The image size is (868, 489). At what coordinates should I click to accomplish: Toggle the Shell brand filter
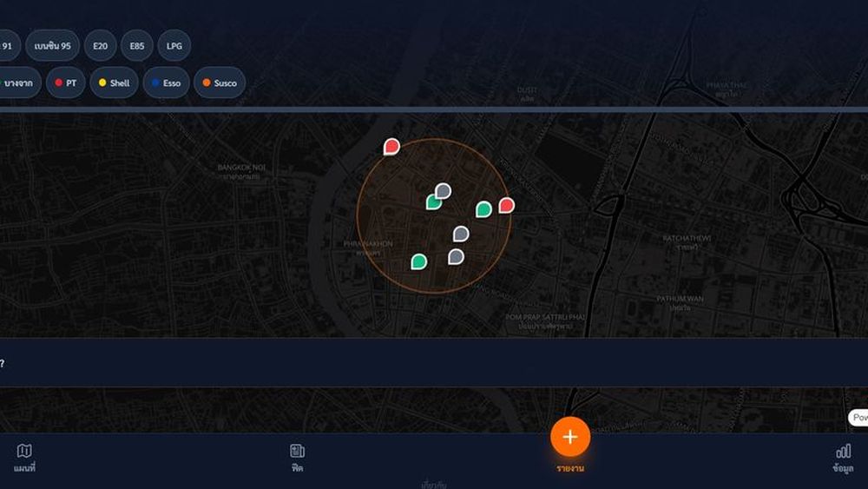coord(114,83)
